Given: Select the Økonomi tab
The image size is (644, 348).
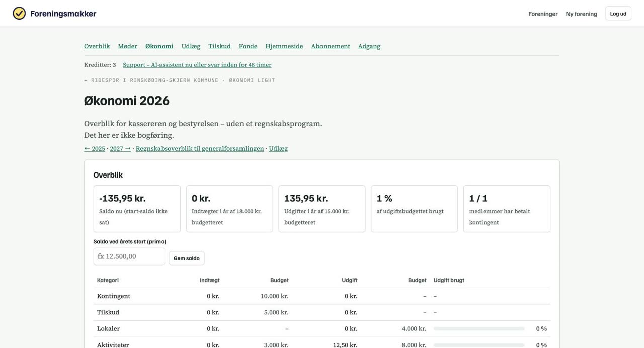Looking at the screenshot, I should coord(159,46).
